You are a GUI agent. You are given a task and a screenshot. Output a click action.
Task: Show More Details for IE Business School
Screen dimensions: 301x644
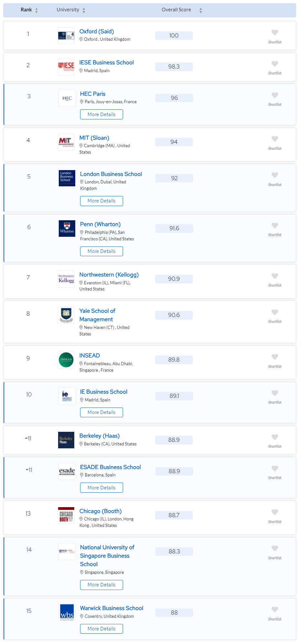101,412
